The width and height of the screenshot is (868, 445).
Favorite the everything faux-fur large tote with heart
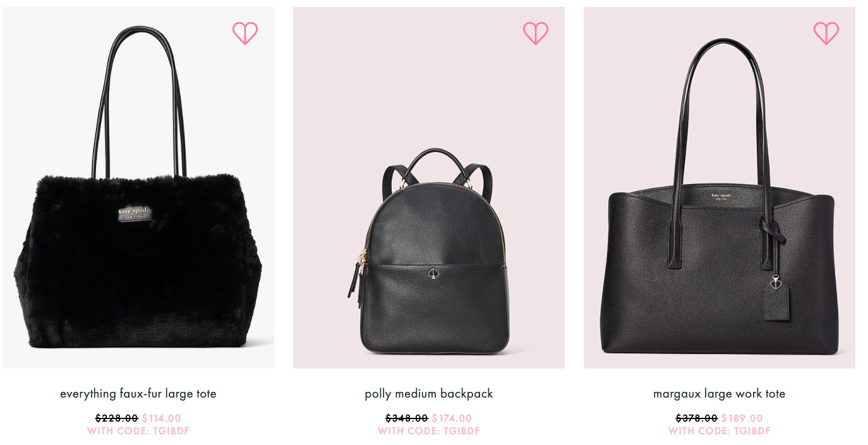click(x=245, y=33)
